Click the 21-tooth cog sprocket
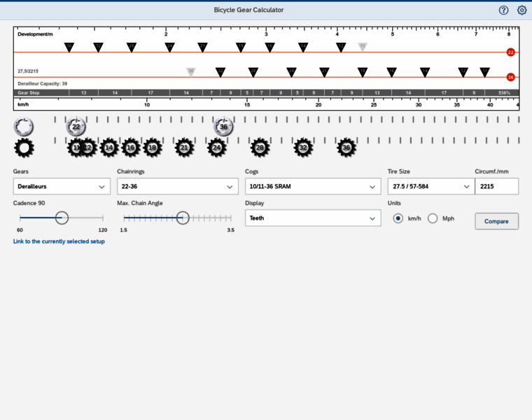 (184, 148)
